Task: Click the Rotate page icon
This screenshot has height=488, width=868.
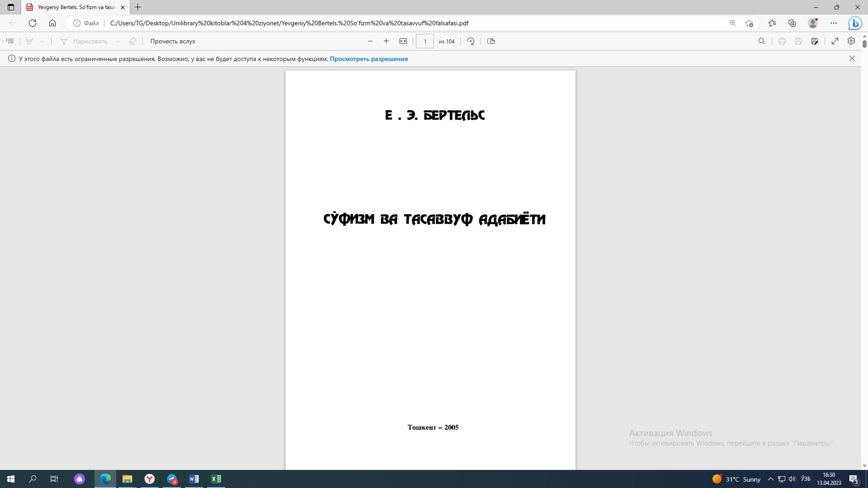Action: [x=471, y=41]
